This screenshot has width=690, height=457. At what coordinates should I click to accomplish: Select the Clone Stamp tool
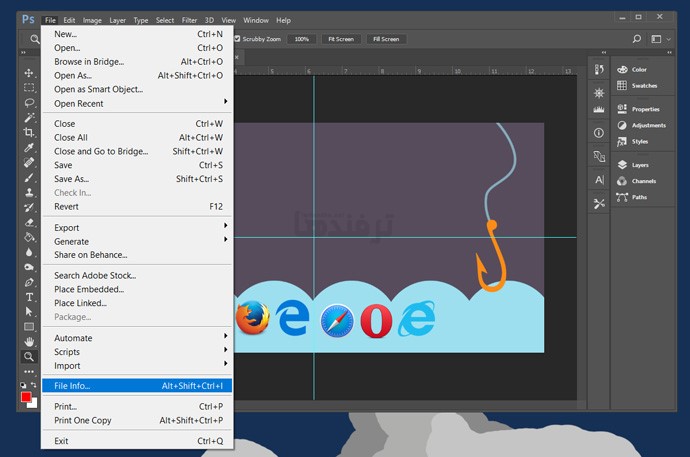(29, 192)
